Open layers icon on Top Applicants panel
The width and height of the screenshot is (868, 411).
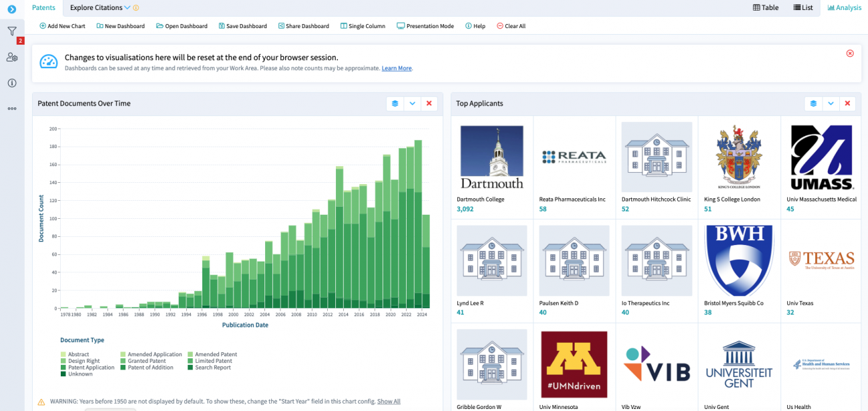coord(813,103)
